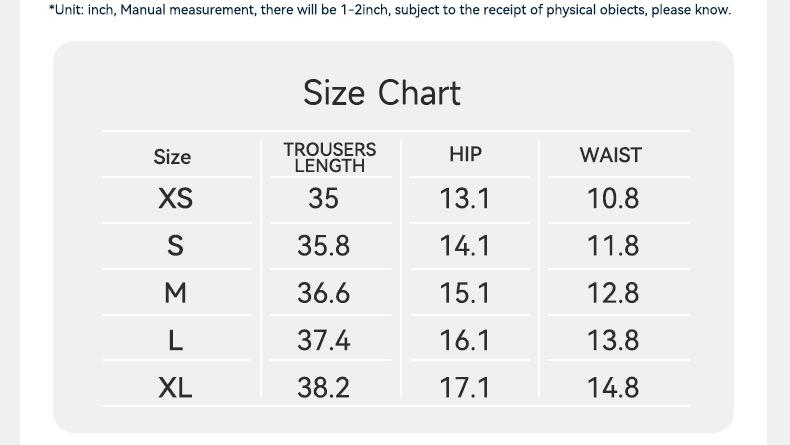790x445 pixels.
Task: Click the Size Chart title
Action: pos(382,93)
